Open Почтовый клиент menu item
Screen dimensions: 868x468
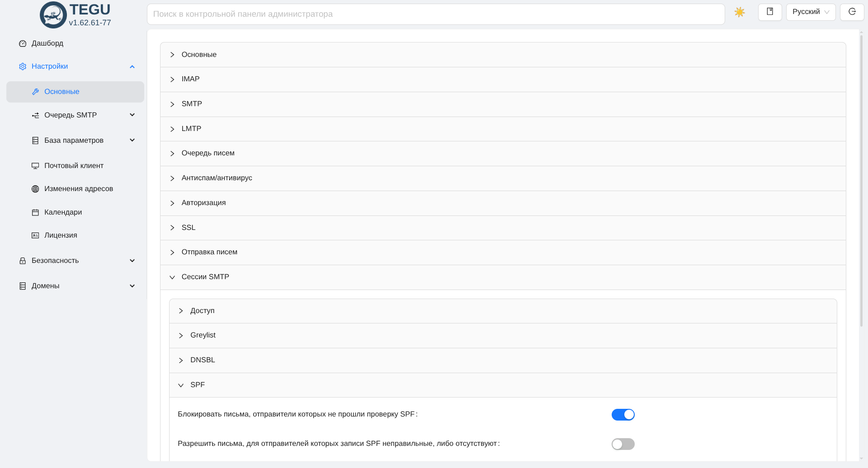(x=75, y=166)
